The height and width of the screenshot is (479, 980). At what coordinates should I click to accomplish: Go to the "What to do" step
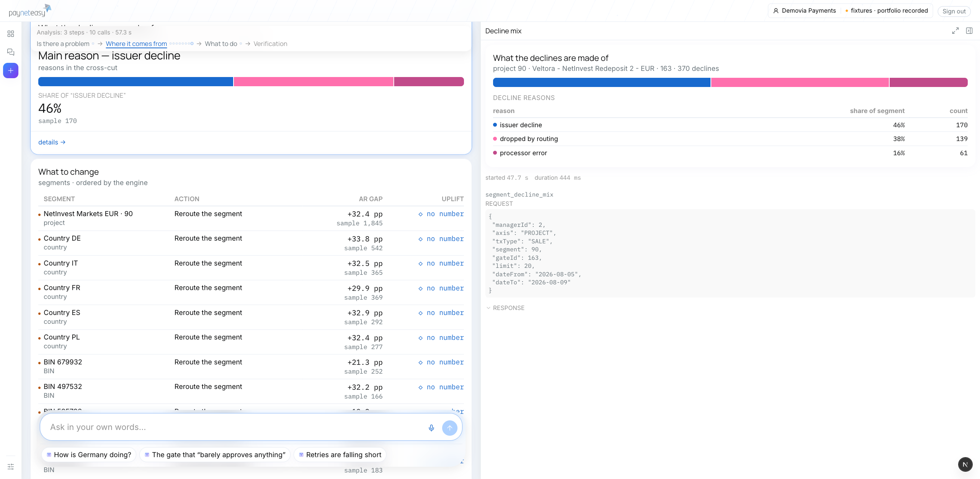click(221, 44)
